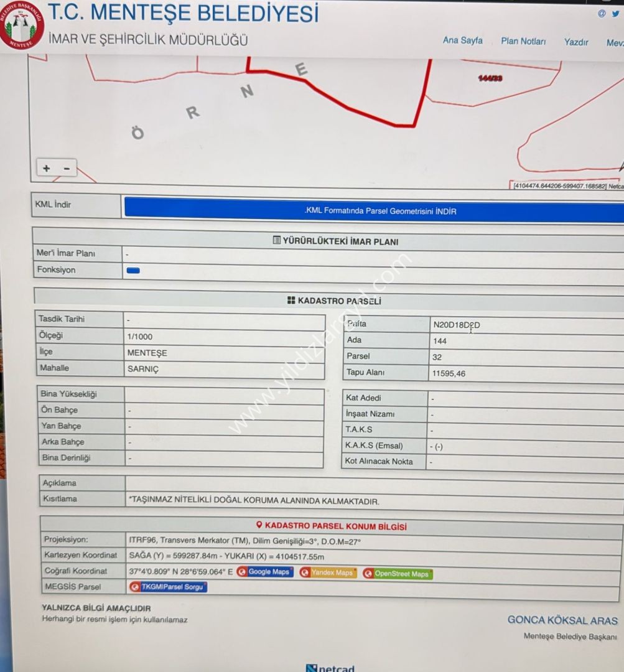Open the Mevzuat menu item

pyautogui.click(x=615, y=43)
